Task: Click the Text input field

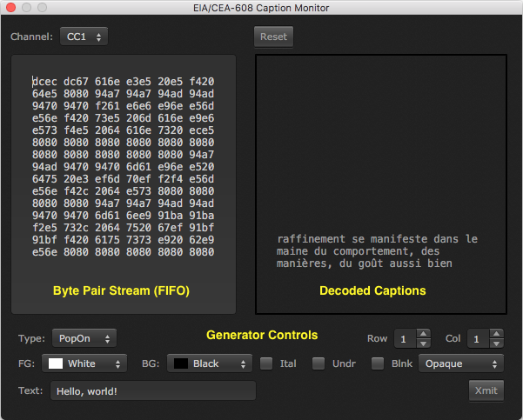Action: 152,391
